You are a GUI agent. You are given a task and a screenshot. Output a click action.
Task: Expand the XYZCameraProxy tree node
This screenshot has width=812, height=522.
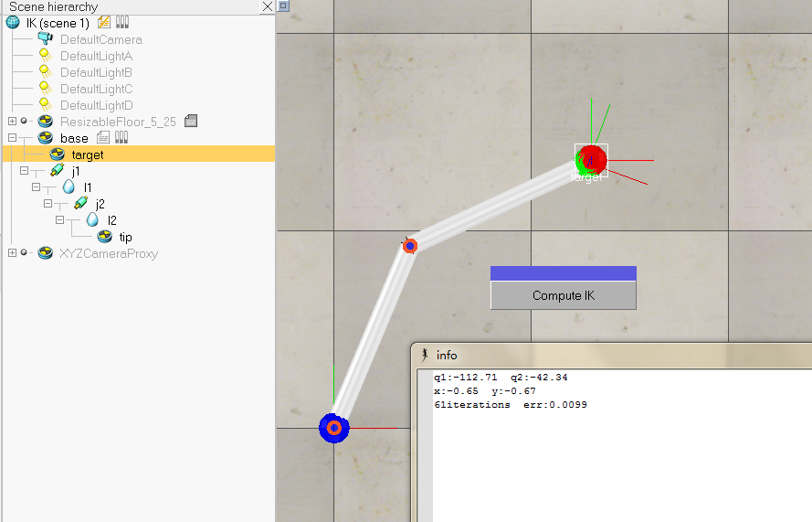12,252
